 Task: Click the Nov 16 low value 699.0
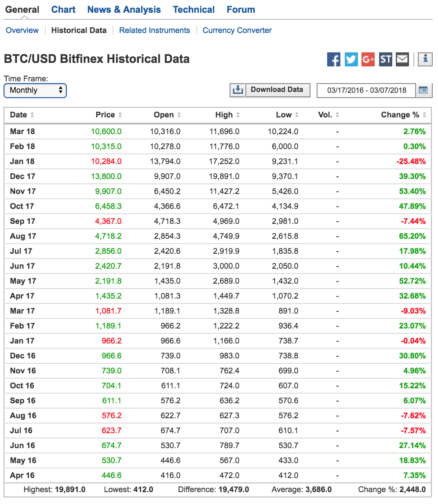pos(288,371)
